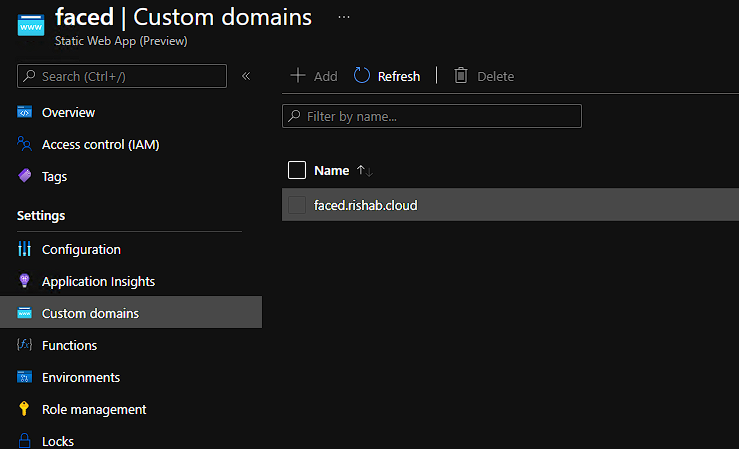Open the Locks page

57,442
